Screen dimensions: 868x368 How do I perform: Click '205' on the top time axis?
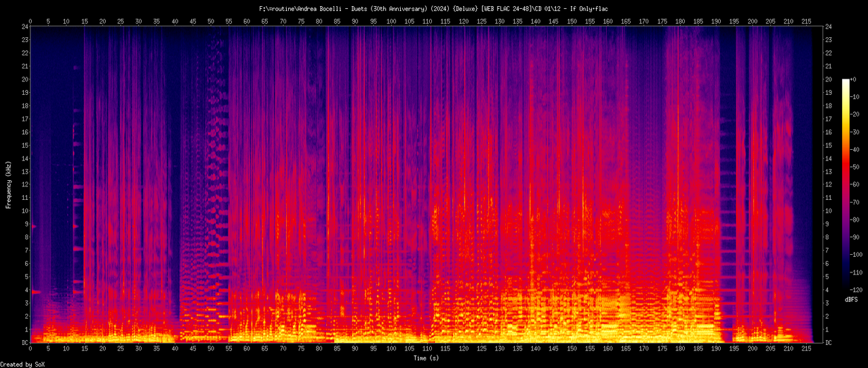pos(770,20)
